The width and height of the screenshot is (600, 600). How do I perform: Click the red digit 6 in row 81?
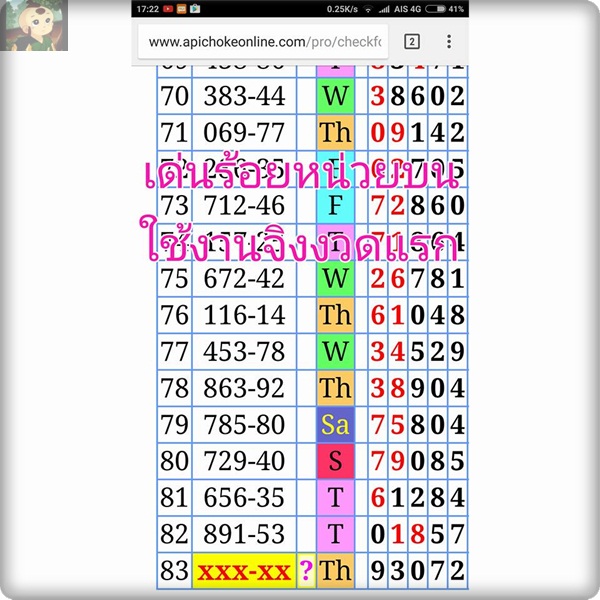click(x=377, y=497)
